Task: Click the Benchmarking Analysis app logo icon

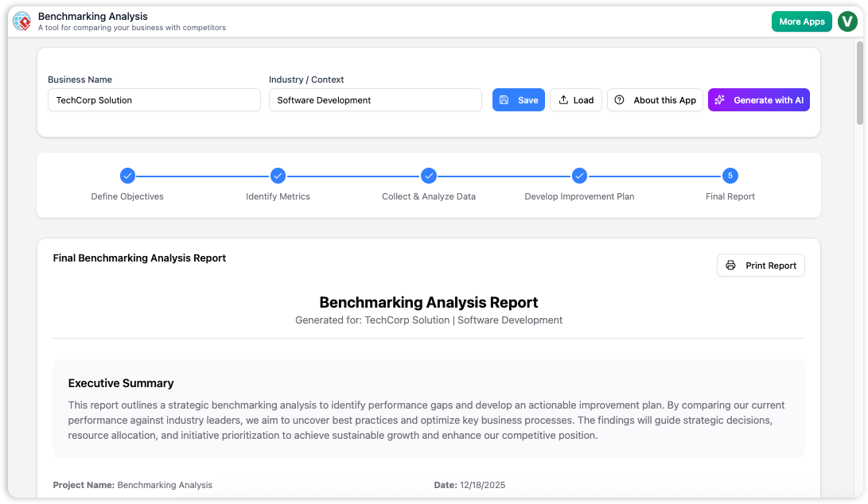Action: [x=21, y=21]
